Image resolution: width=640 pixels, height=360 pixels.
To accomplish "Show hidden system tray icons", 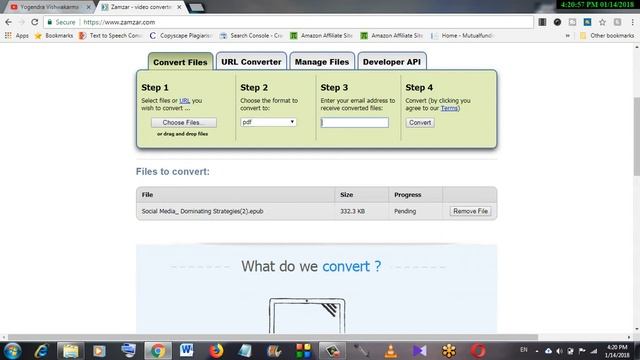I will (537, 351).
